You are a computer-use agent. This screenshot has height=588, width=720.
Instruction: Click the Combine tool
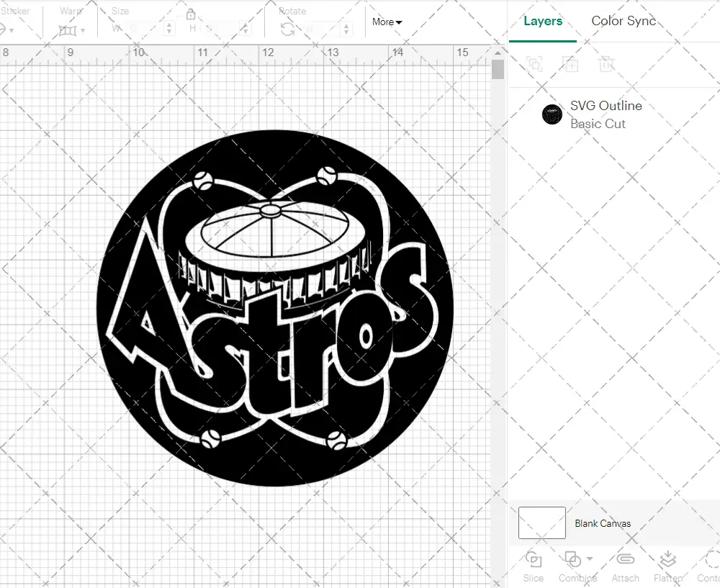click(577, 566)
